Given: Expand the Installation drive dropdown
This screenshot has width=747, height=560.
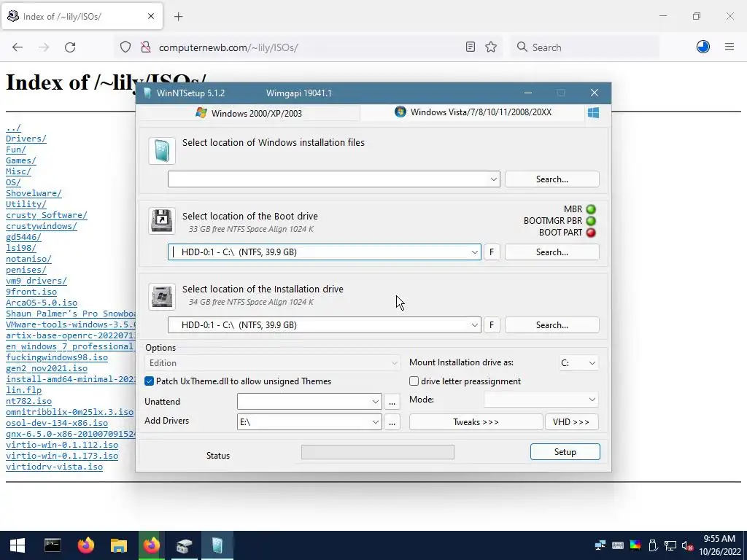Looking at the screenshot, I should pos(474,325).
